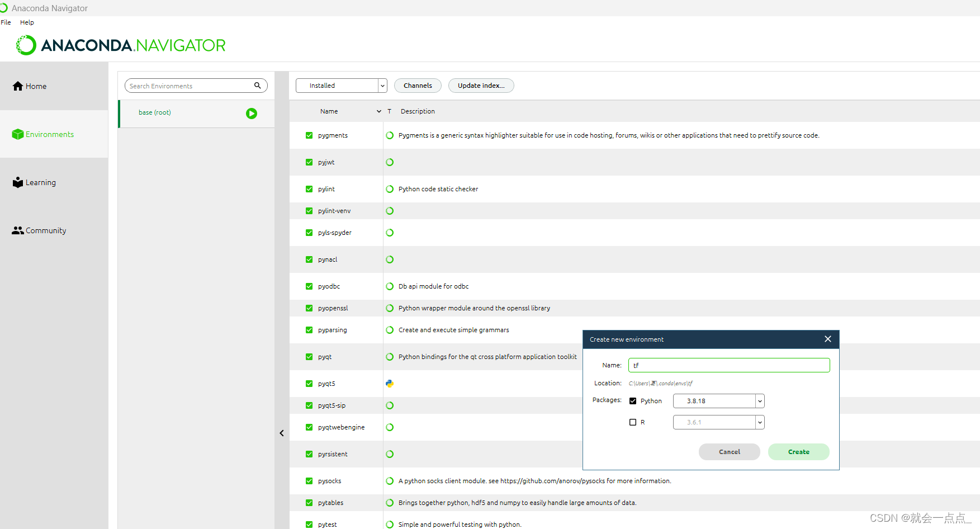Toggle the pyparsing package checkbox

309,330
